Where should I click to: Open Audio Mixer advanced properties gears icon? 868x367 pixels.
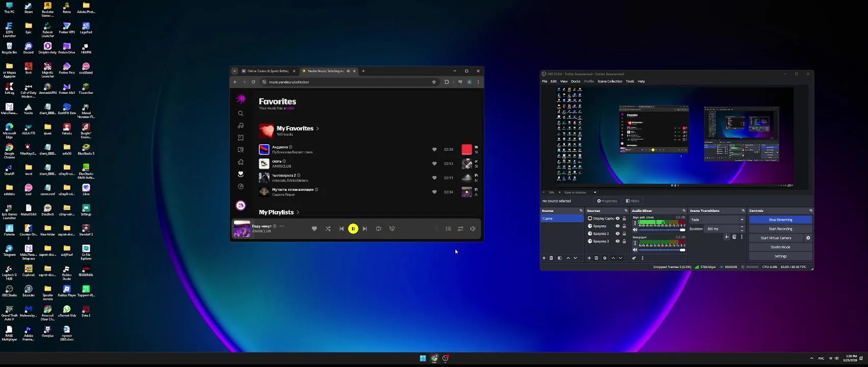634,258
